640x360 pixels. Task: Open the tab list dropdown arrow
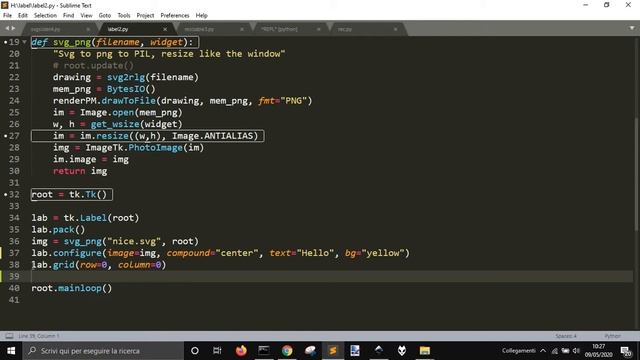pos(632,28)
